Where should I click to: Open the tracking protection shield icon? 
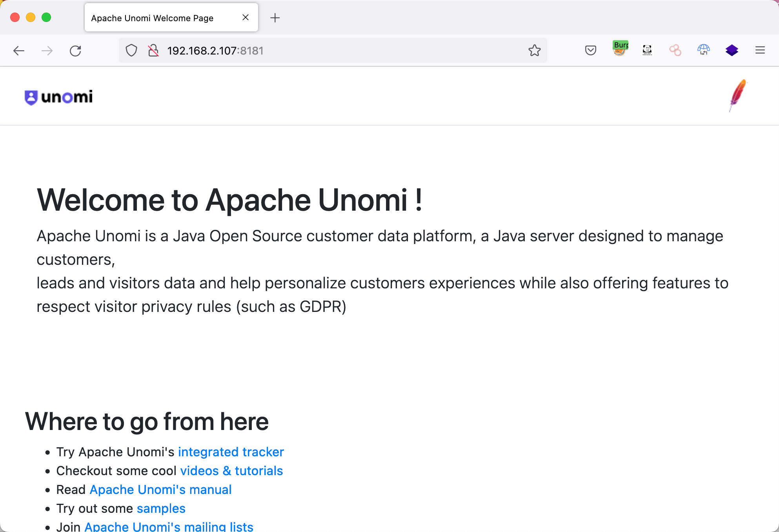131,51
